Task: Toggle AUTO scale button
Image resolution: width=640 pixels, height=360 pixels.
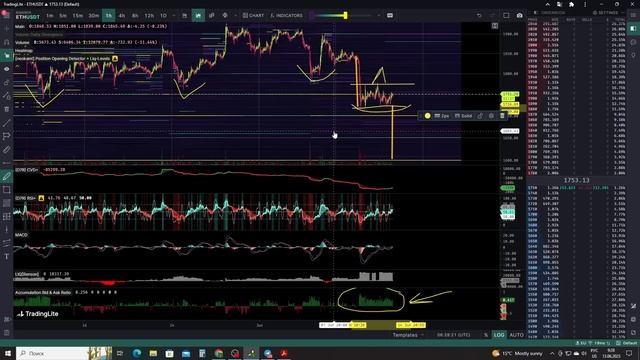Action: (516, 335)
